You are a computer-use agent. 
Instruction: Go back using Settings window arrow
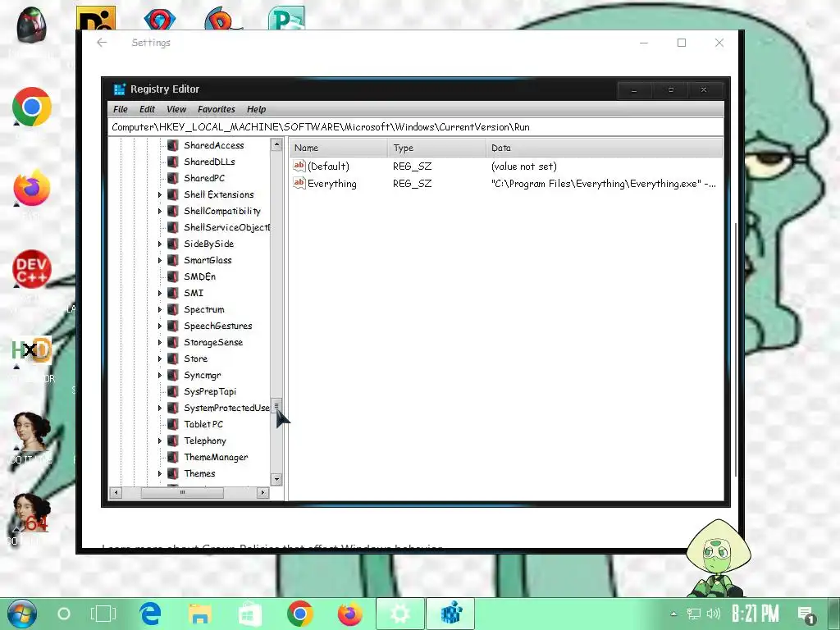coord(102,43)
